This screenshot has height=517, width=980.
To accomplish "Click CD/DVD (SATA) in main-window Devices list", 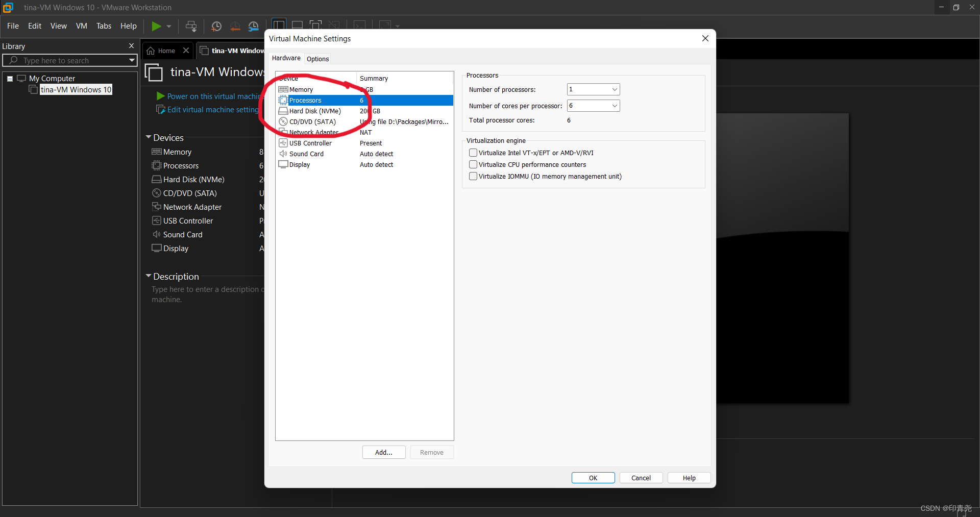I will [190, 193].
